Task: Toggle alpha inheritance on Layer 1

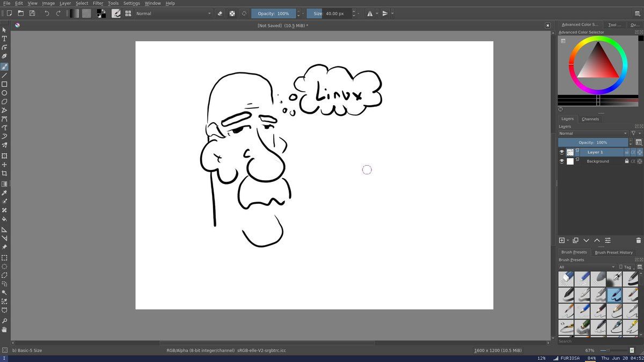Action: click(633, 152)
